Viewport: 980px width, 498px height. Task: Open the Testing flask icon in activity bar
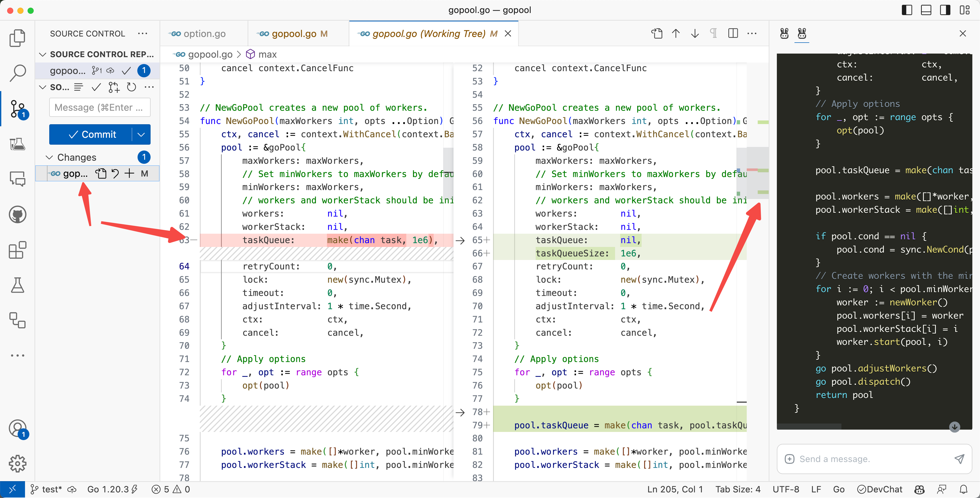point(18,285)
